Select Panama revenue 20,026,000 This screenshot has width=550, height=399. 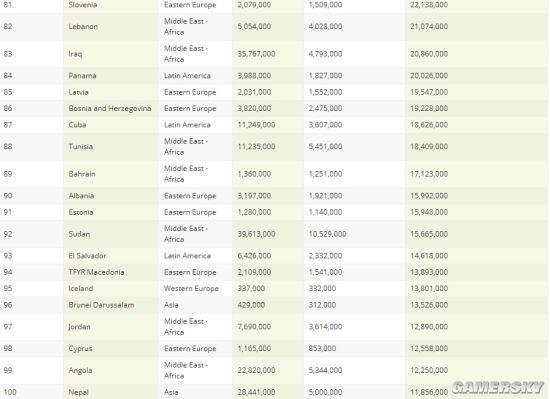[429, 76]
